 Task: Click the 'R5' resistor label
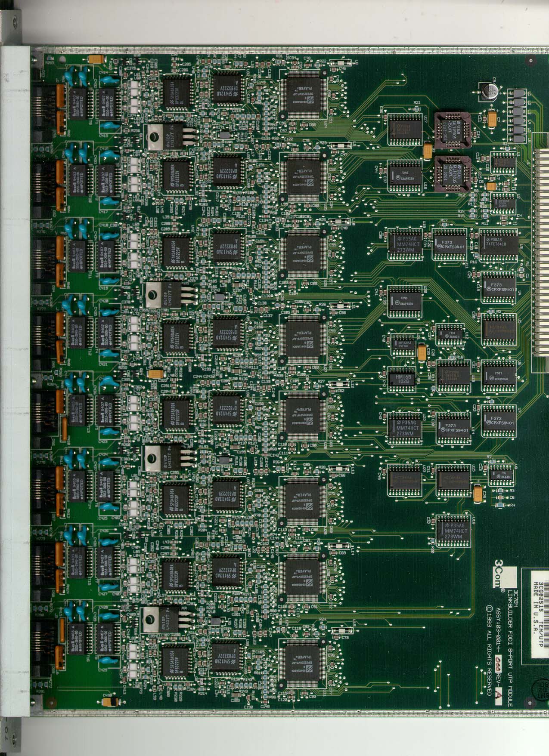click(499, 311)
